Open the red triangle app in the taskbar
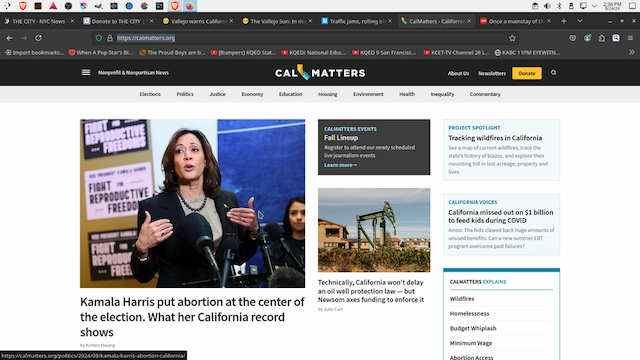The height and width of the screenshot is (360, 640). [x=53, y=6]
